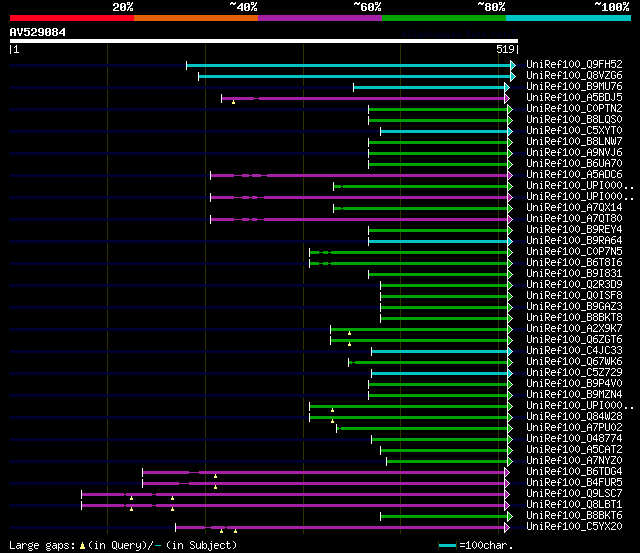This screenshot has height=553, width=640.
Task: Select the UniRef100_B9GAZ3 label
Action: pyautogui.click(x=574, y=307)
